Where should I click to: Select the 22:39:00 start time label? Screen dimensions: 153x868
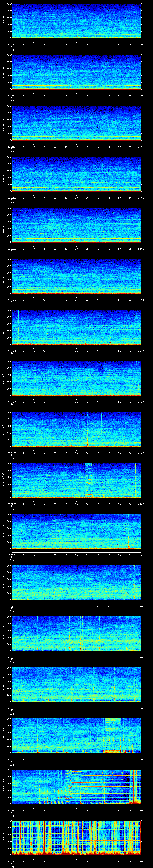(x=12, y=862)
